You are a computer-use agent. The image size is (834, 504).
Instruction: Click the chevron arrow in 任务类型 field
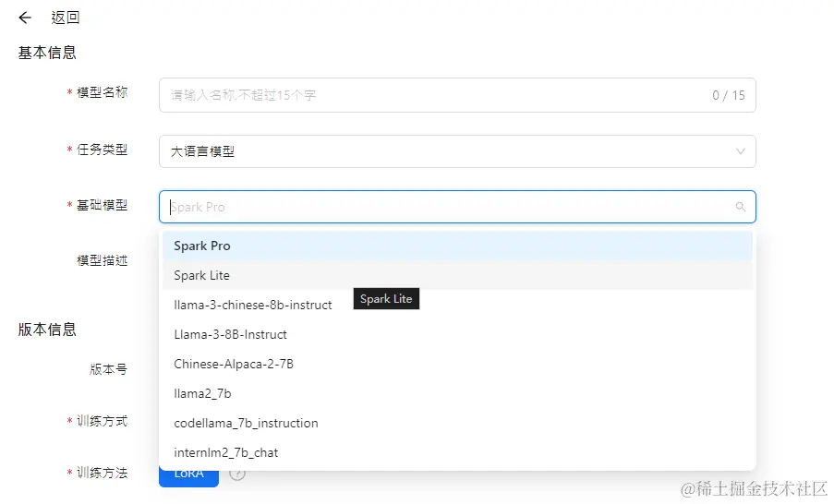(740, 151)
